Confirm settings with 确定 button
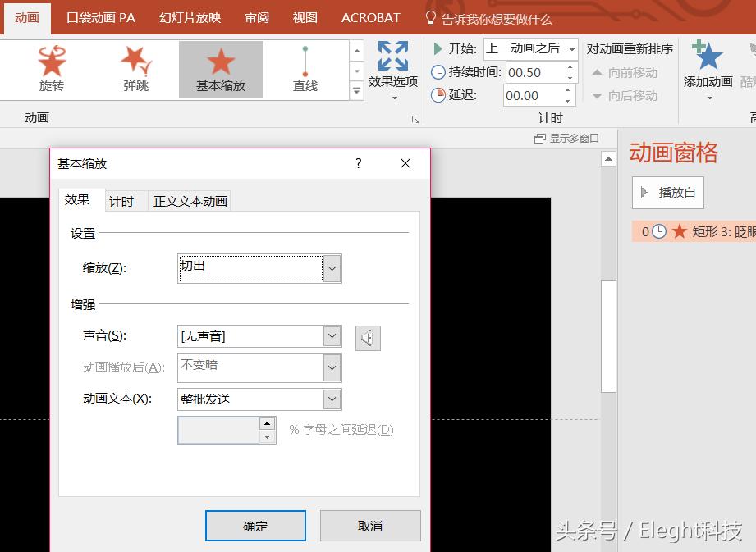 click(x=254, y=526)
